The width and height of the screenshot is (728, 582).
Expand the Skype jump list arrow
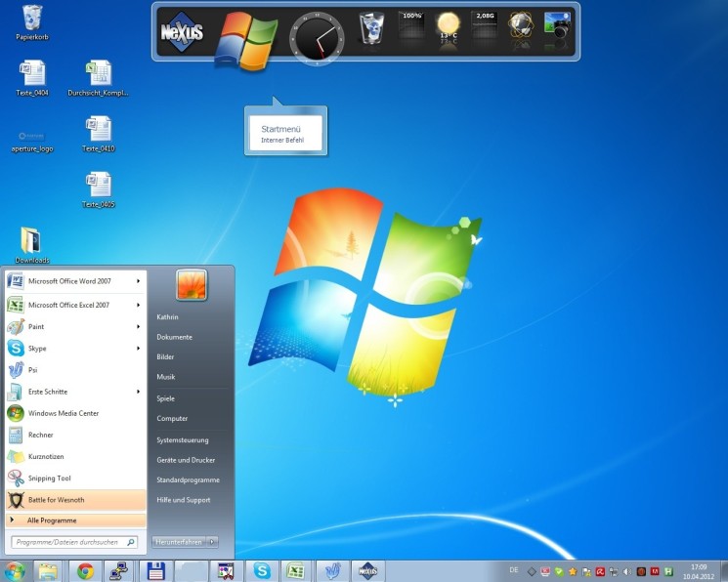click(x=139, y=348)
